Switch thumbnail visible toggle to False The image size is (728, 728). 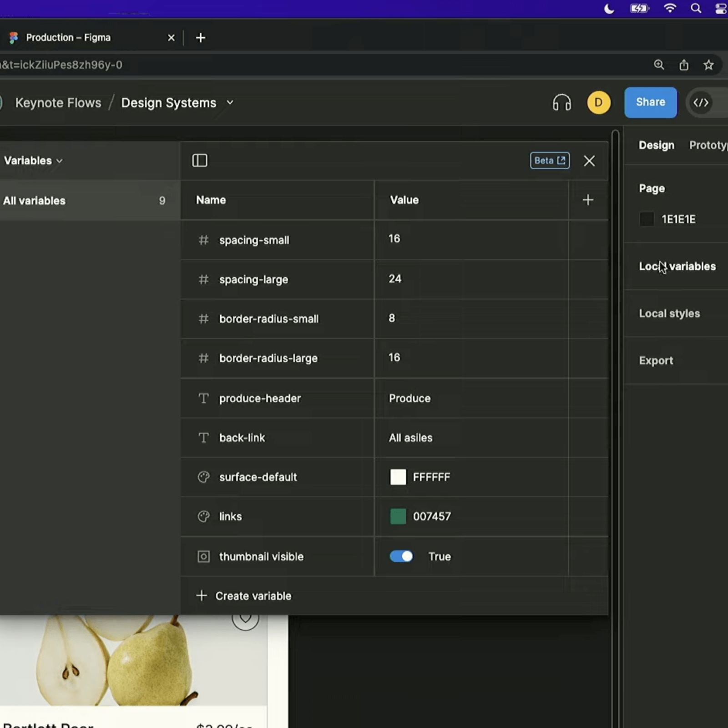point(401,556)
